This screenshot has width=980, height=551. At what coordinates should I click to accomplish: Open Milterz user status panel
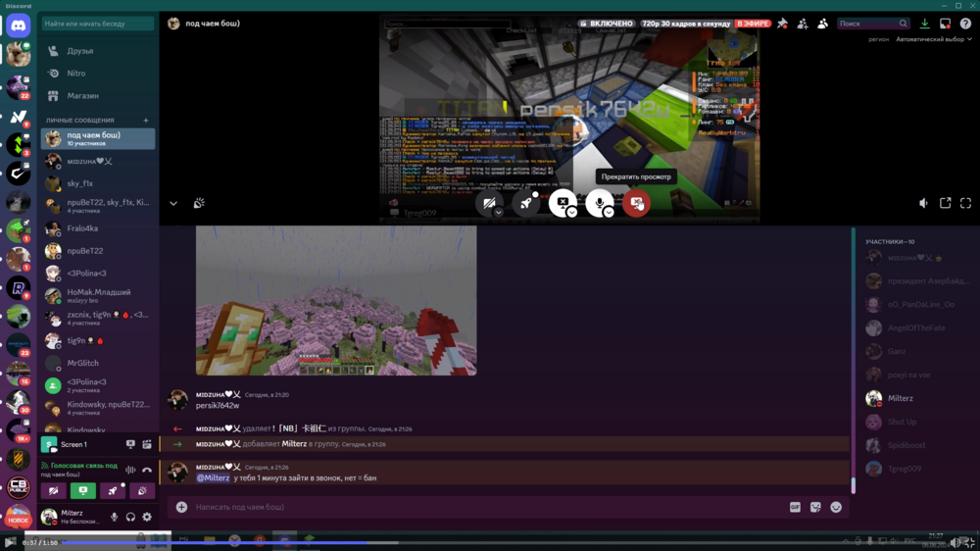[70, 518]
